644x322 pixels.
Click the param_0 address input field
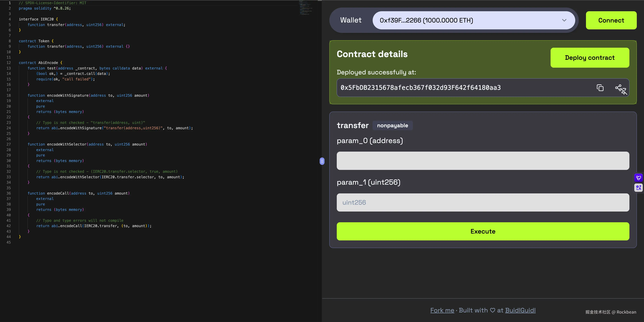point(482,161)
